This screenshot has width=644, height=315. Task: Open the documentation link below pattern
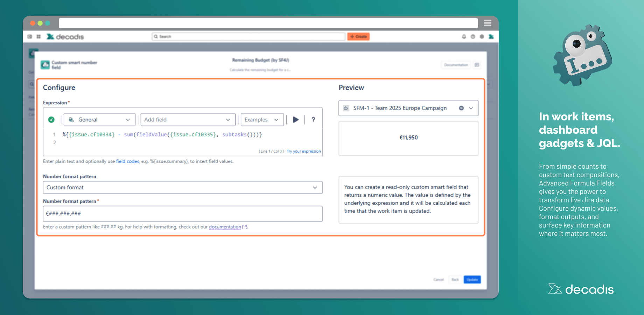[x=225, y=227]
